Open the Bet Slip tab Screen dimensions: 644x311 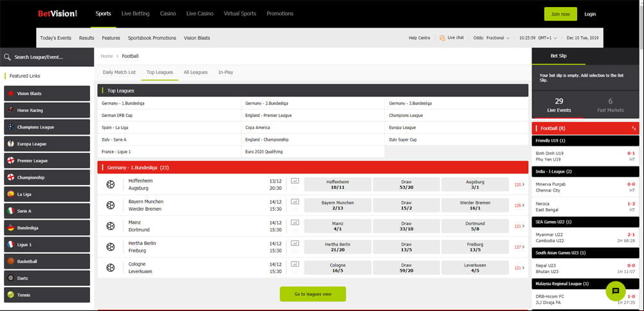pyautogui.click(x=558, y=56)
